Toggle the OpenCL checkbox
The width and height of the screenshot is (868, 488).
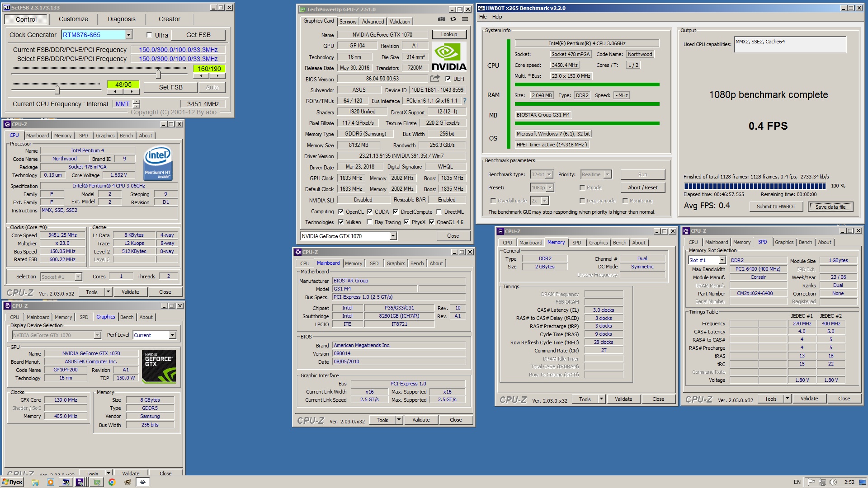click(341, 211)
